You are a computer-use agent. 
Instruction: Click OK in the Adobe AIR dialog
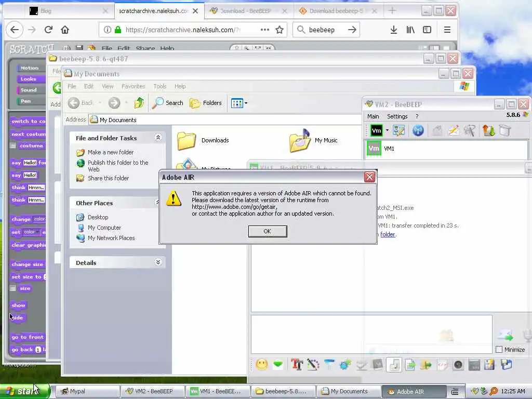point(268,231)
